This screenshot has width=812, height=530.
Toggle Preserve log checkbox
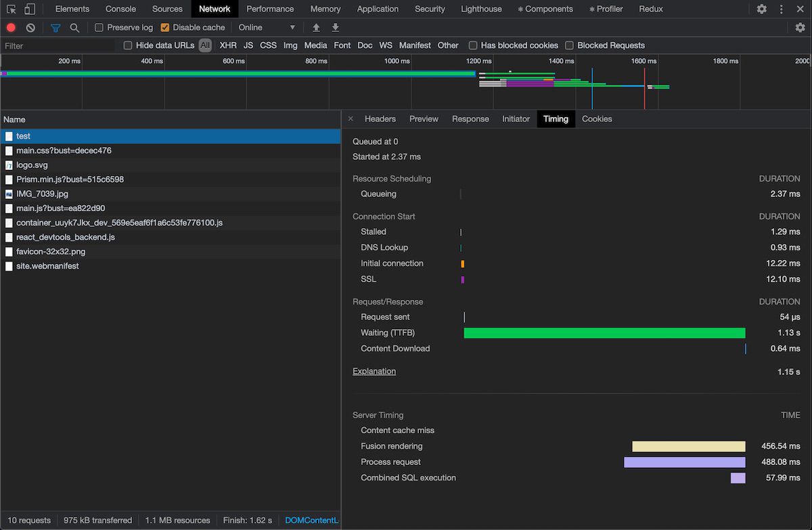[x=99, y=28]
